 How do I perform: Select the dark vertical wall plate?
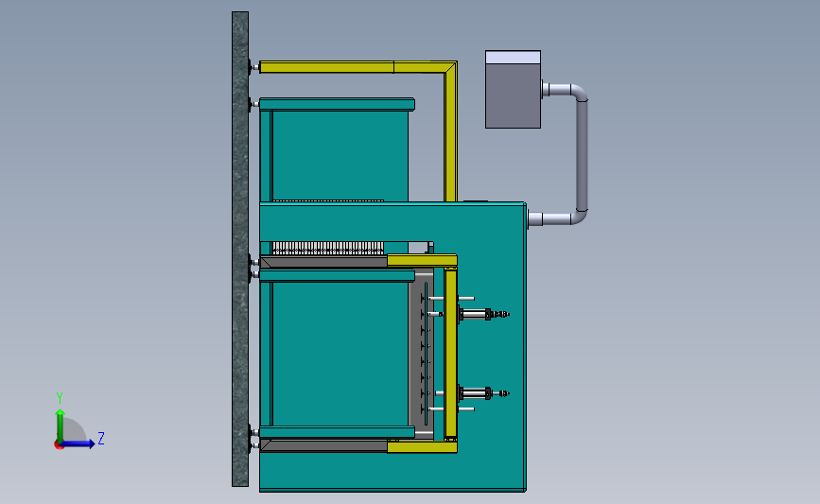point(240,249)
